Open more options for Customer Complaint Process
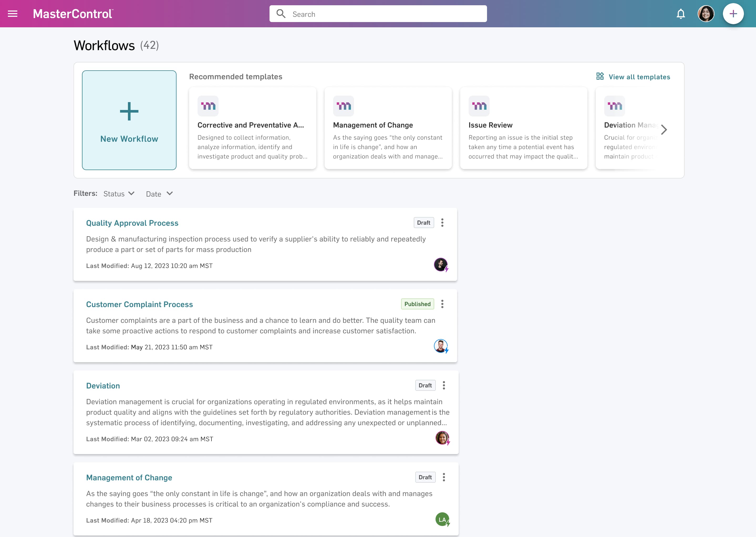The width and height of the screenshot is (756, 537). 442,304
